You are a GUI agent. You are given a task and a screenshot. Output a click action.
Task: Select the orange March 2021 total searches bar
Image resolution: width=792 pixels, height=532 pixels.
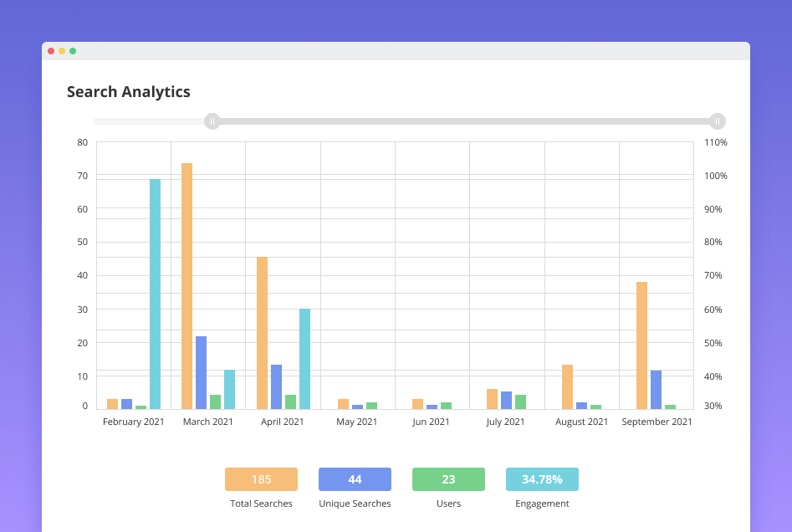click(x=187, y=284)
